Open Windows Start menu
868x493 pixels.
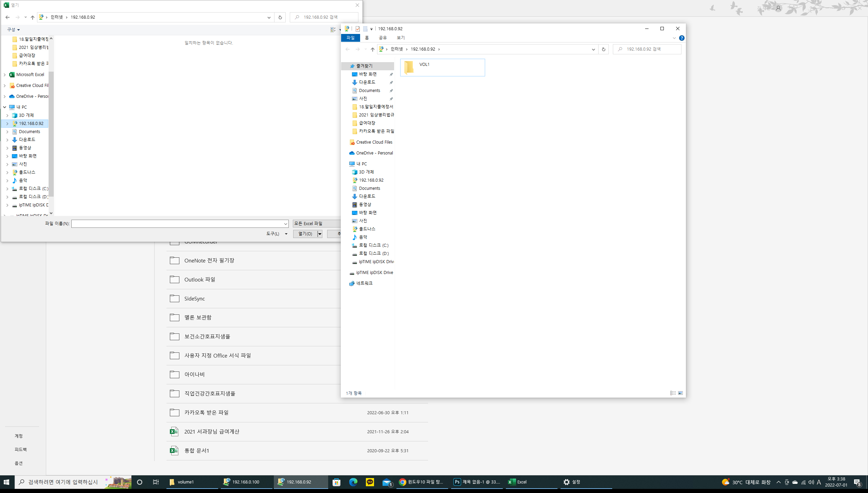click(x=7, y=482)
